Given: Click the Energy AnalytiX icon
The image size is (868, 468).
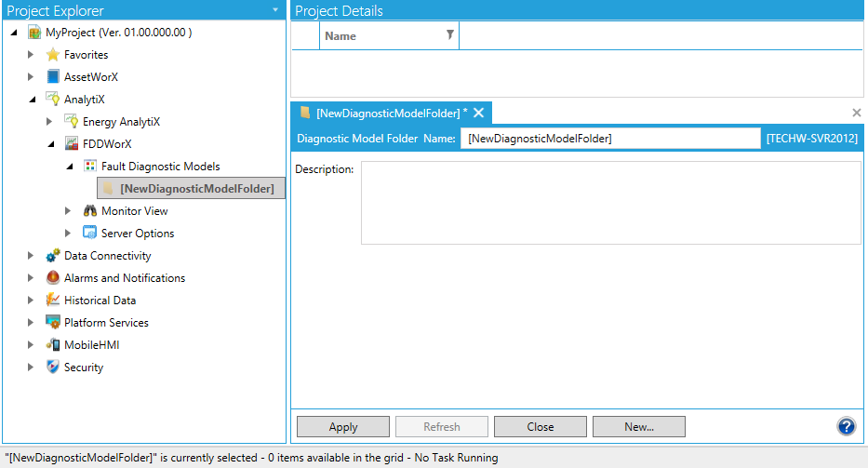Looking at the screenshot, I should coord(72,122).
